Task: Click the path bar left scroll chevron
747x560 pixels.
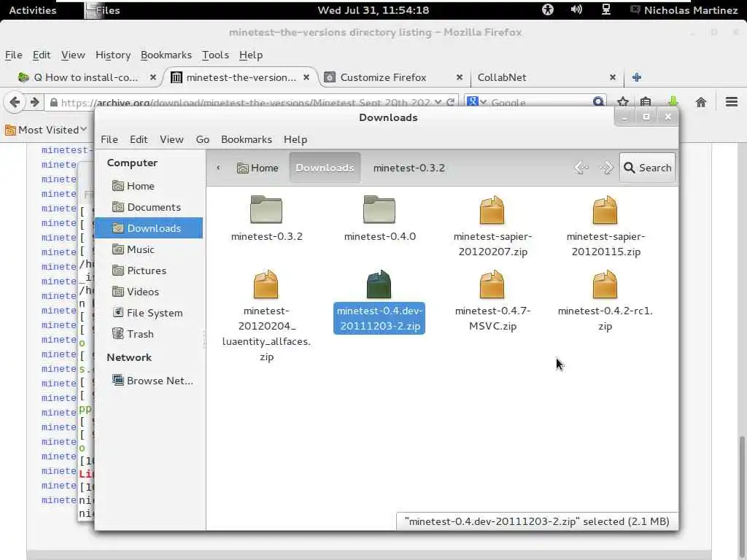Action: [x=218, y=168]
